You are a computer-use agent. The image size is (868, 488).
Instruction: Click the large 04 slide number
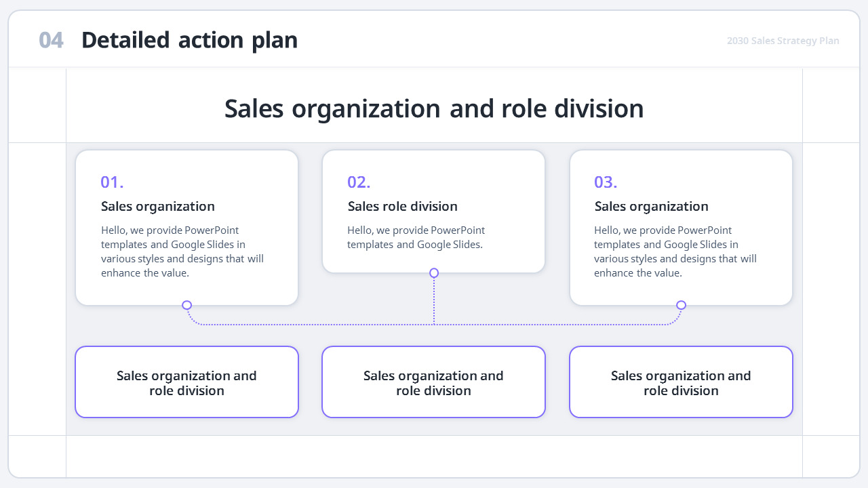click(x=51, y=40)
